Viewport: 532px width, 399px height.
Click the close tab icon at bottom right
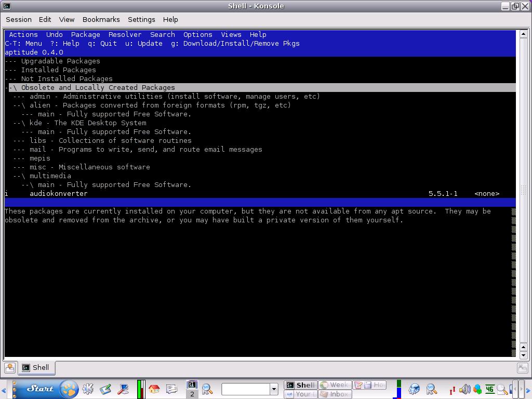523,368
